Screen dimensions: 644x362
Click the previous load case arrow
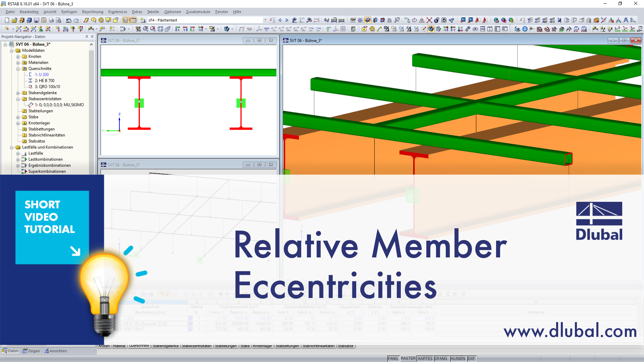coord(280,20)
